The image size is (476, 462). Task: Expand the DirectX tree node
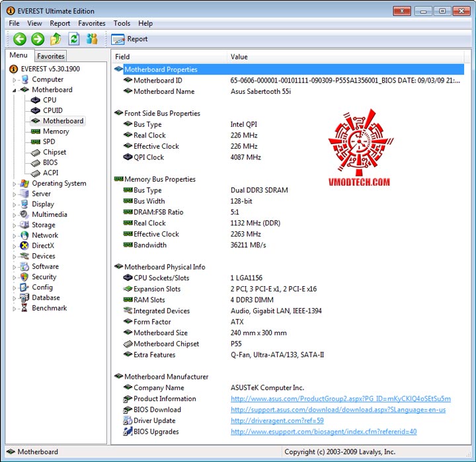(x=14, y=246)
